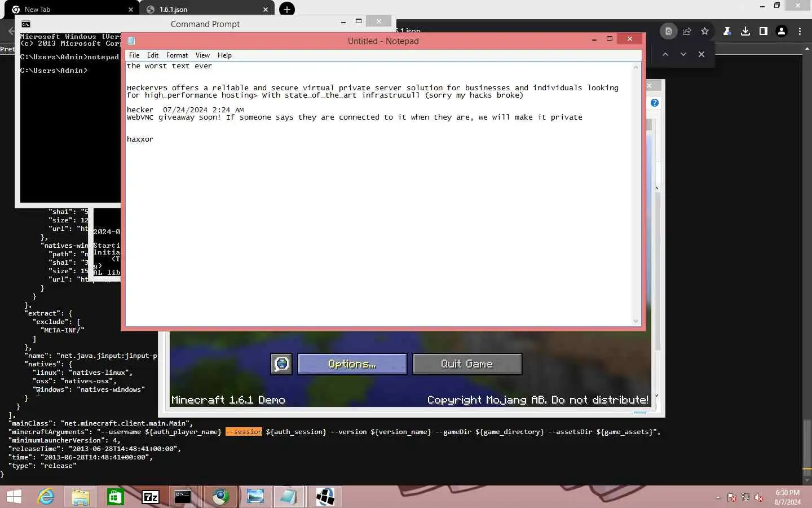
Task: Click the Minecraft launcher taskbar icon
Action: (x=325, y=497)
